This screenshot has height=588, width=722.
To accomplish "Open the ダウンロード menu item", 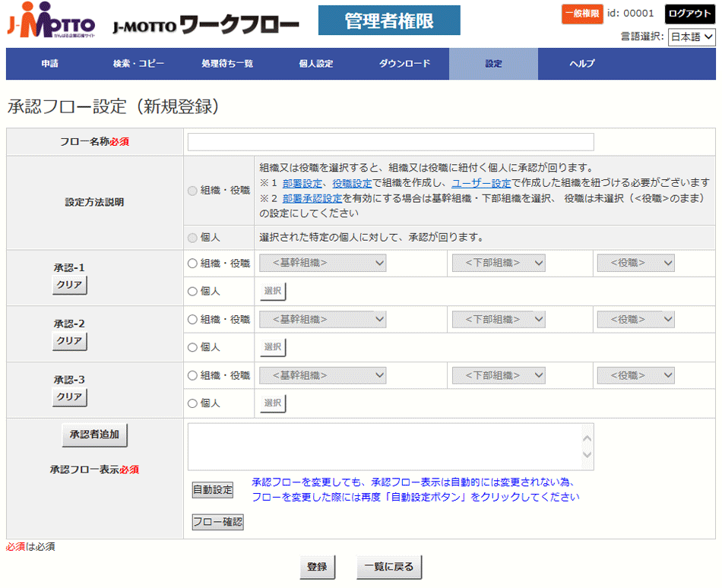I will tap(404, 64).
